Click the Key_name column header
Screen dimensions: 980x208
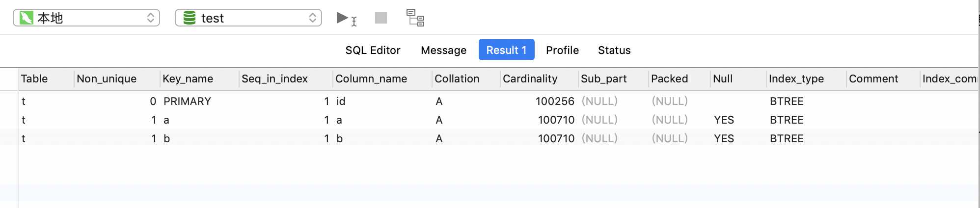188,78
